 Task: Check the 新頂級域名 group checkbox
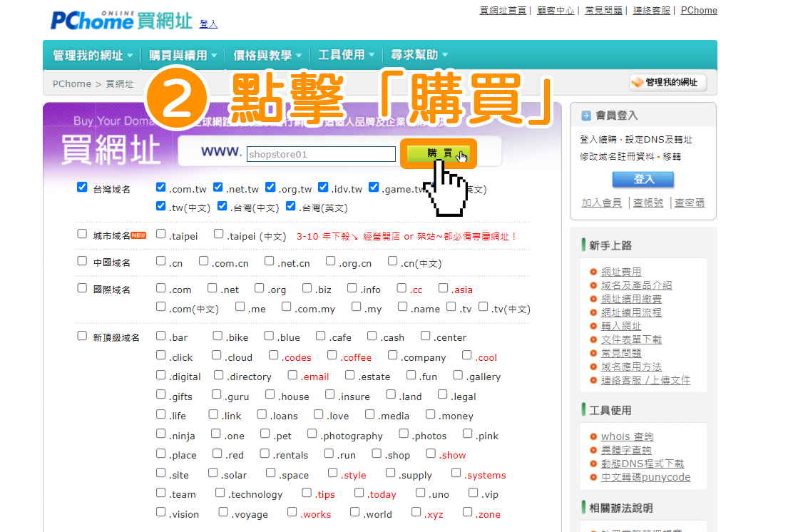[82, 336]
